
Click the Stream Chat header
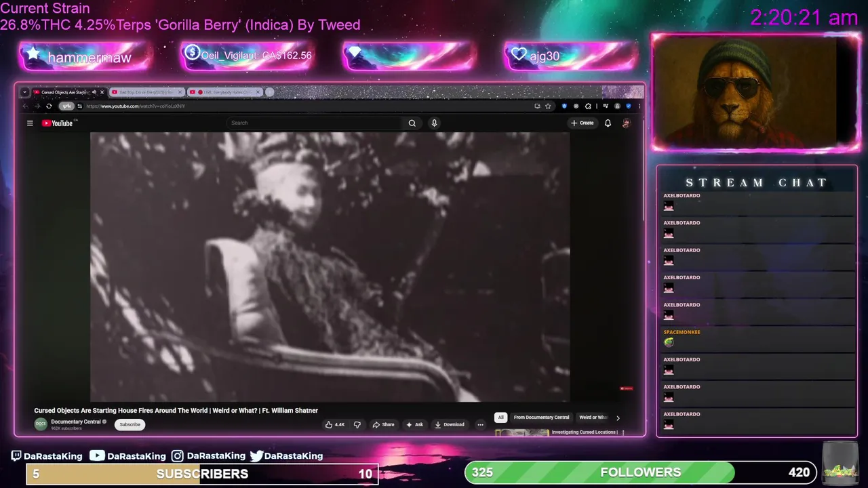(x=756, y=182)
